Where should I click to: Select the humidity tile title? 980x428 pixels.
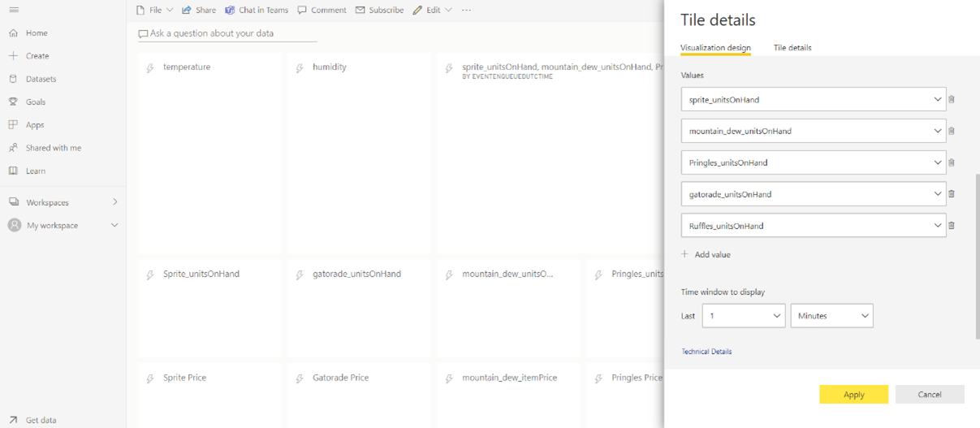(330, 67)
